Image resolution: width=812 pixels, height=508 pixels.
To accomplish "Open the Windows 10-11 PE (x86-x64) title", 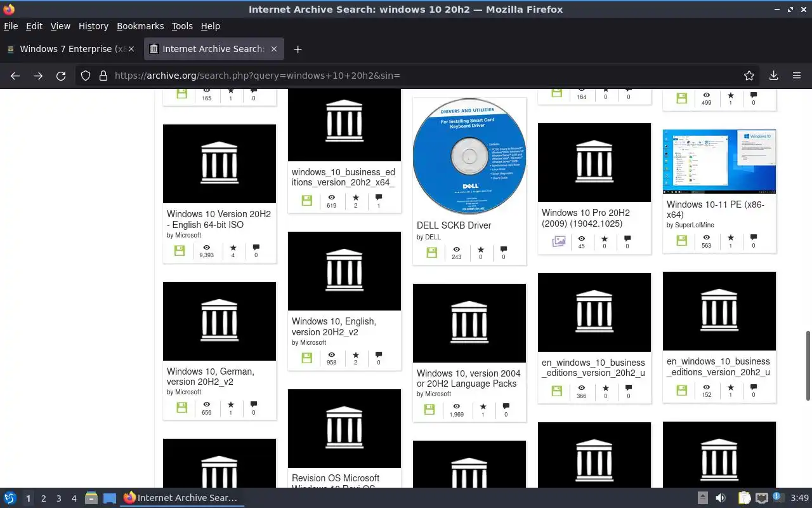I will tap(716, 210).
